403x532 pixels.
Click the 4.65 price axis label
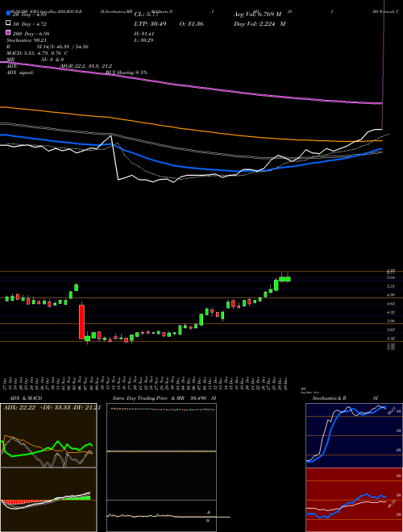coord(390,304)
